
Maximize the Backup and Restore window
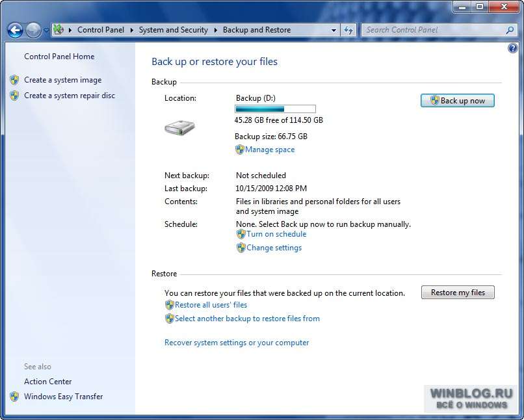[x=480, y=7]
